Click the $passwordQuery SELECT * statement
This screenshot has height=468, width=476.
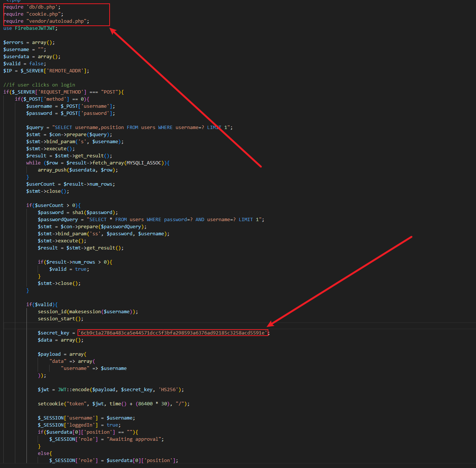click(x=151, y=220)
